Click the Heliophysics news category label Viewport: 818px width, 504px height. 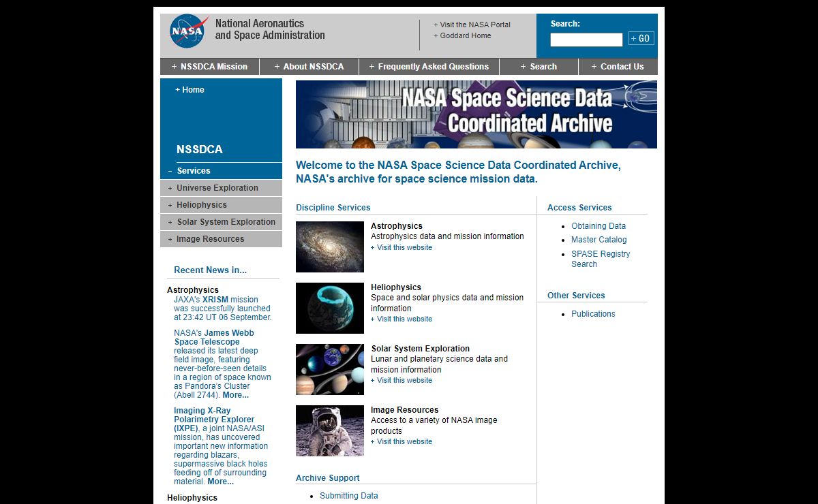point(192,498)
